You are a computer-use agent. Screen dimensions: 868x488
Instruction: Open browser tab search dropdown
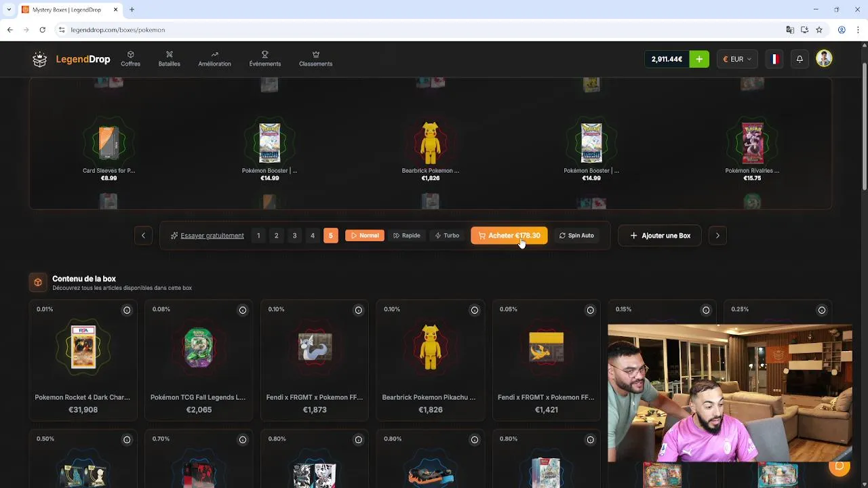pyautogui.click(x=8, y=9)
